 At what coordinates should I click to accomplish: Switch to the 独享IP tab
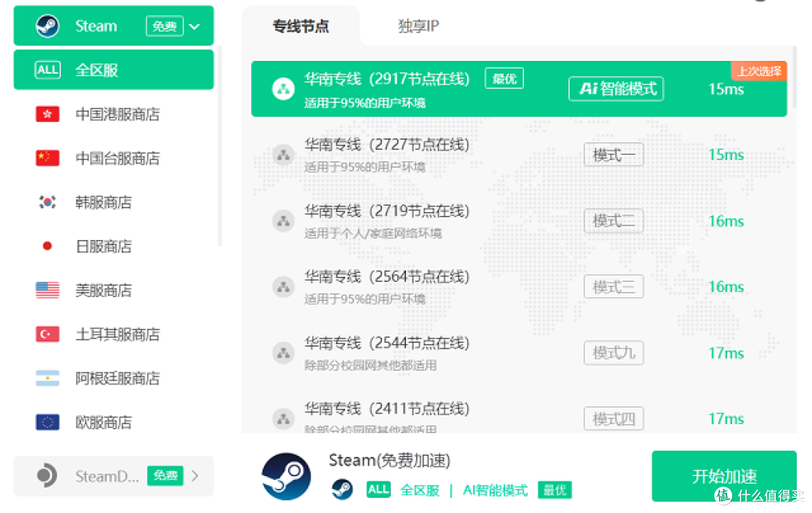pyautogui.click(x=418, y=25)
